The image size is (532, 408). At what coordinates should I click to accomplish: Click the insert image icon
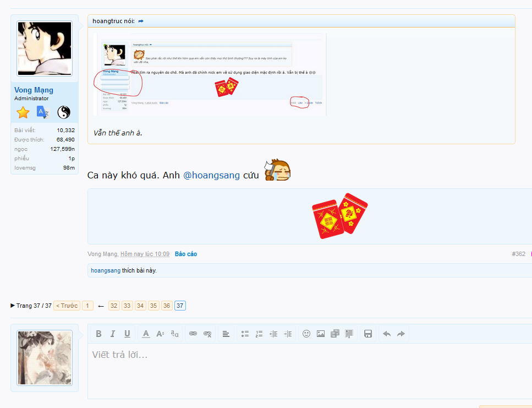[321, 334]
